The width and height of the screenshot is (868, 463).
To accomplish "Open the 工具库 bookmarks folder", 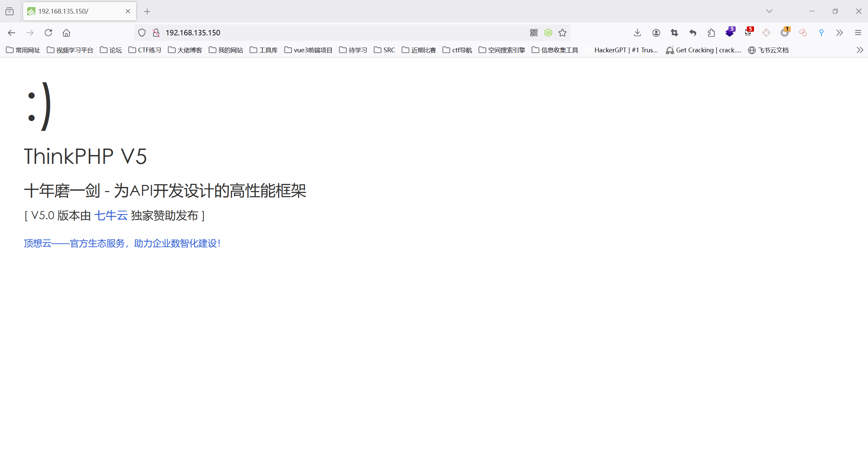I will pyautogui.click(x=264, y=50).
